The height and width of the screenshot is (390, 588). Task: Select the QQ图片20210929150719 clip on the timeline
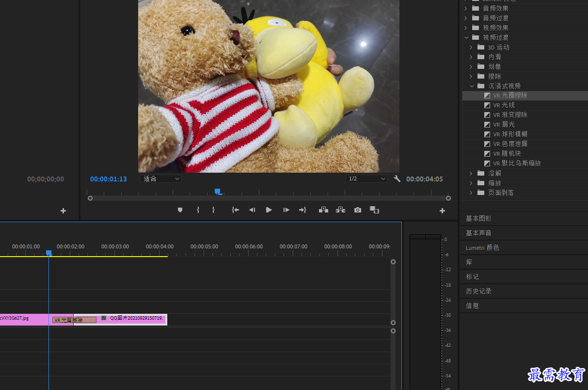pyautogui.click(x=131, y=319)
